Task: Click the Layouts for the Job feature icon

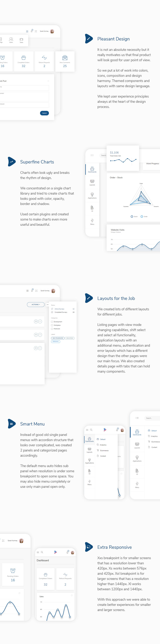Action: pyautogui.click(x=89, y=298)
